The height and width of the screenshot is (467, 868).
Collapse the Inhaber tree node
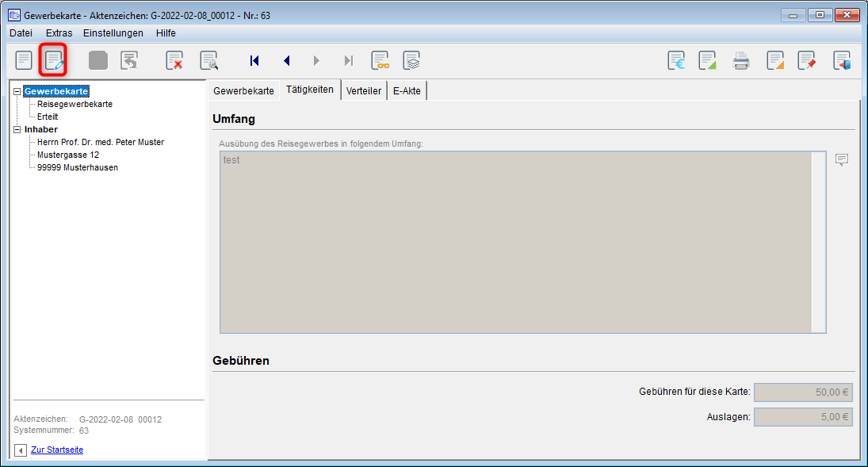17,129
